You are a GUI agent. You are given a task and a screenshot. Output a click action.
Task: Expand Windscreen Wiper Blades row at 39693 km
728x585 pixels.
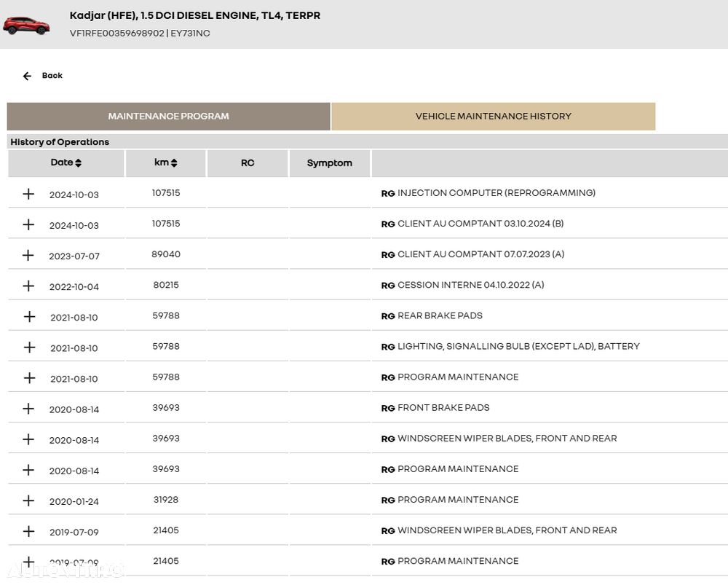pos(29,439)
